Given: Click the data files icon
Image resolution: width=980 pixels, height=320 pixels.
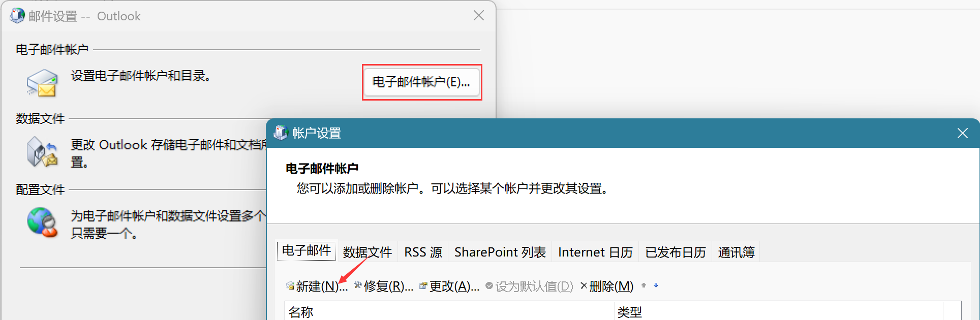Looking at the screenshot, I should pyautogui.click(x=42, y=151).
